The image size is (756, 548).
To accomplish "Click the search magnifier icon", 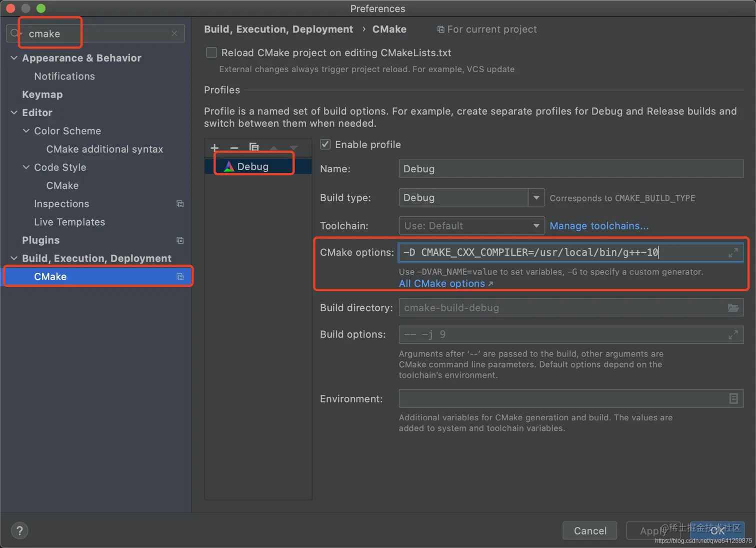I will pos(15,34).
